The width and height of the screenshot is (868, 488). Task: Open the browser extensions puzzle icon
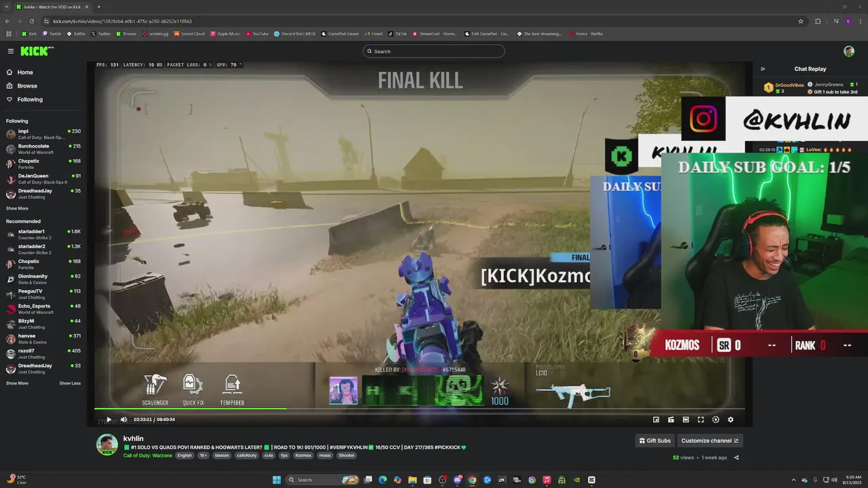[x=818, y=21]
